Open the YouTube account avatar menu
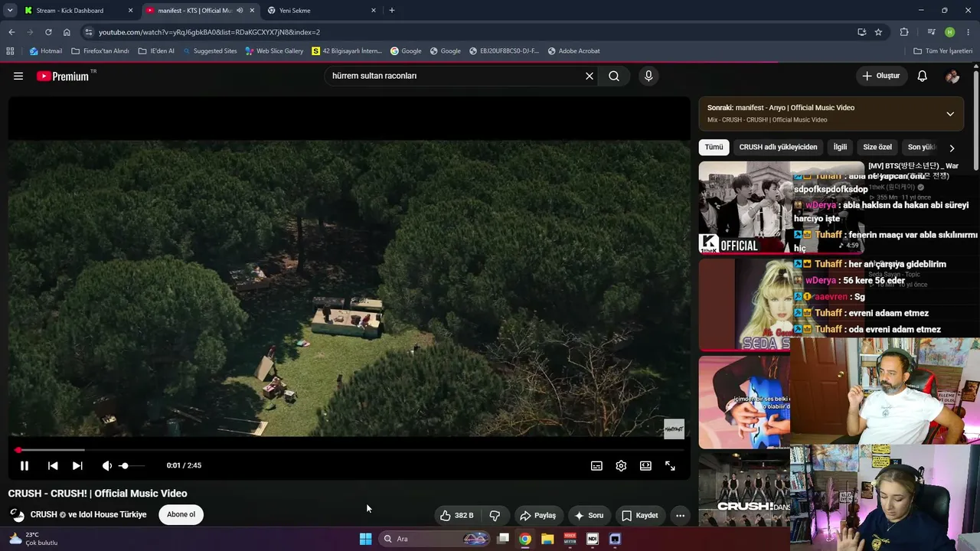This screenshot has height=551, width=980. pyautogui.click(x=952, y=76)
